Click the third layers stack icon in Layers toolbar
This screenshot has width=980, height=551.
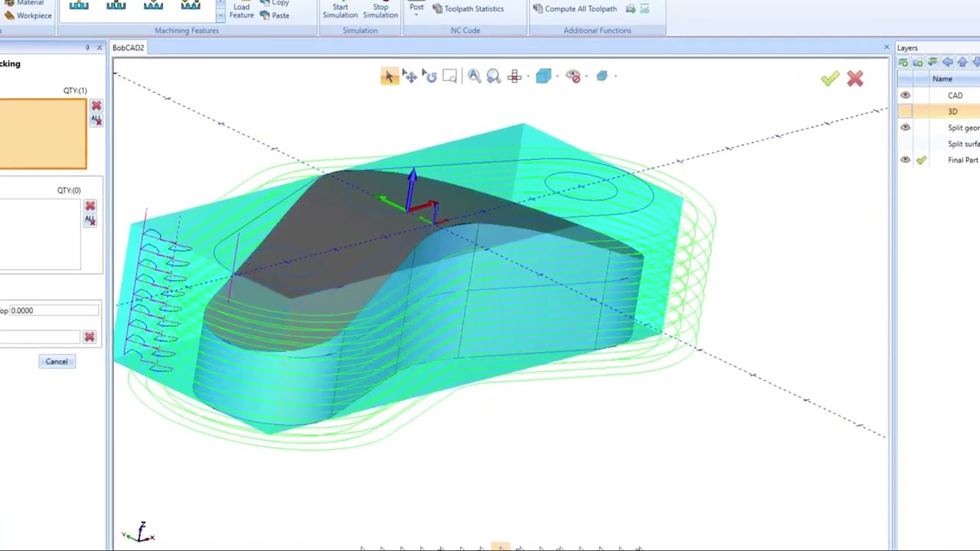click(x=933, y=62)
